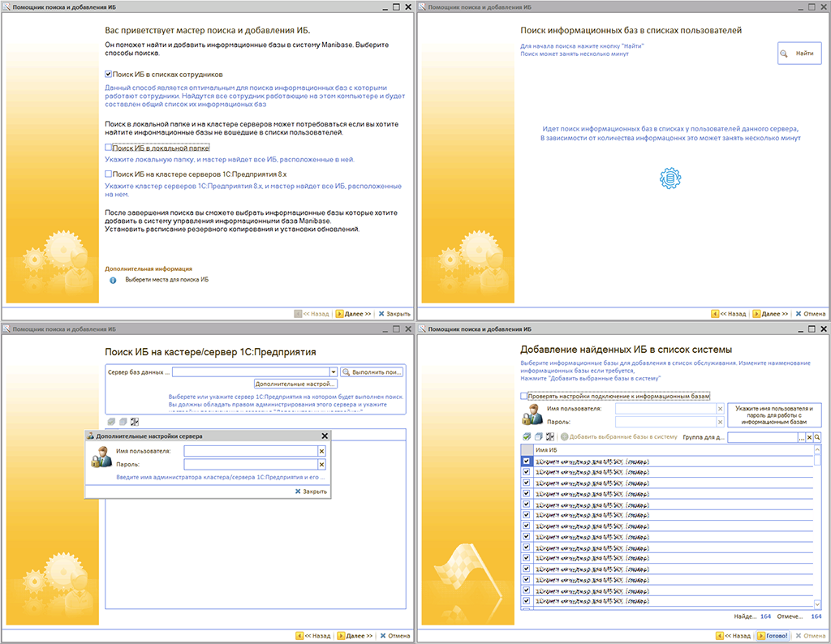This screenshot has height=644, width=831.
Task: Tick 'Проверять настройки подключение к информационным базам'
Action: (524, 396)
